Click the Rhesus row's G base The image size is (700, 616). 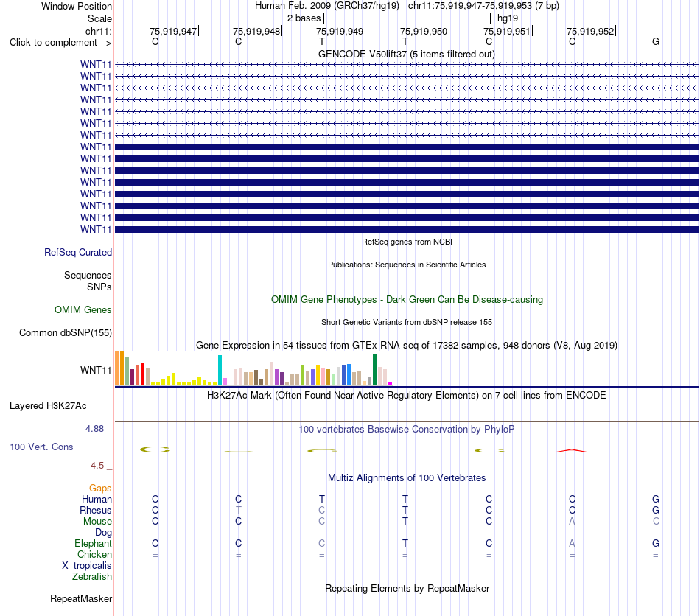655,510
